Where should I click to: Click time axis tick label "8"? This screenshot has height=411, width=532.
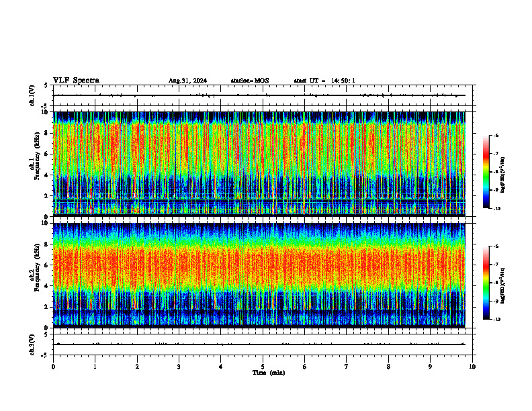click(388, 367)
